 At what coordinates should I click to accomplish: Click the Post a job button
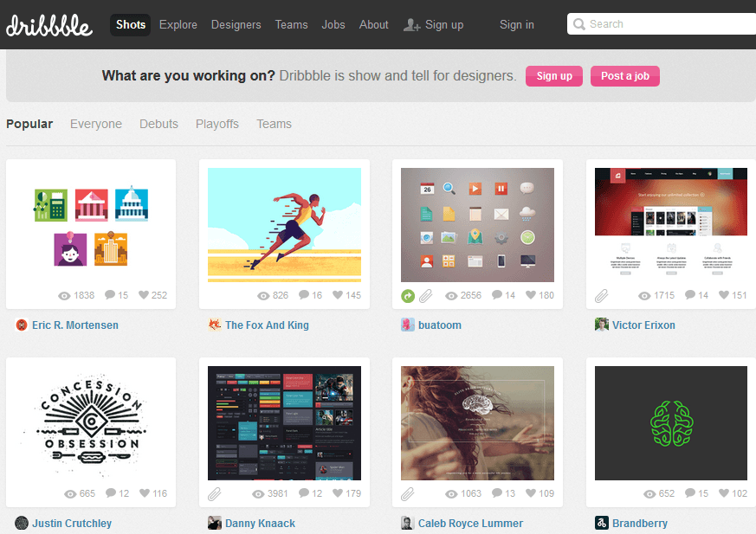(625, 76)
